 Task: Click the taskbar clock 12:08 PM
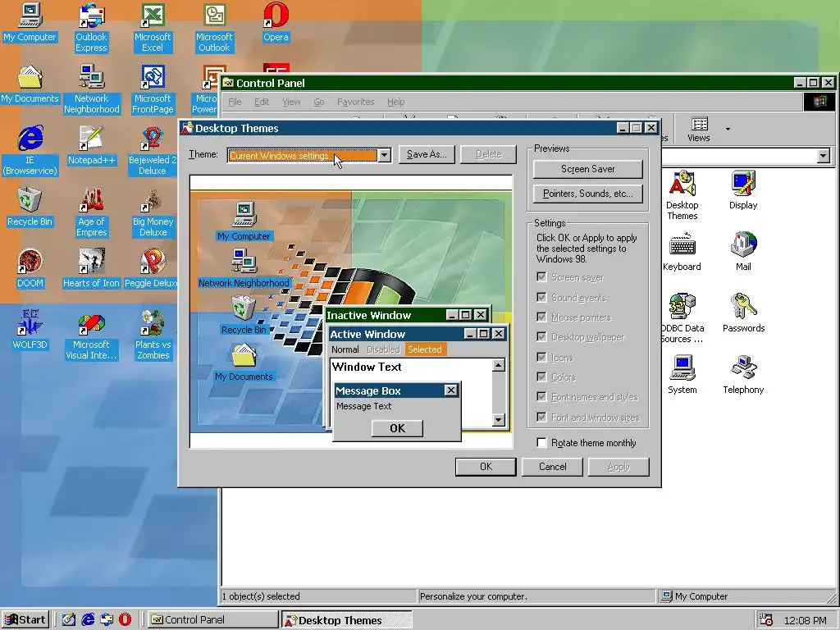click(805, 620)
